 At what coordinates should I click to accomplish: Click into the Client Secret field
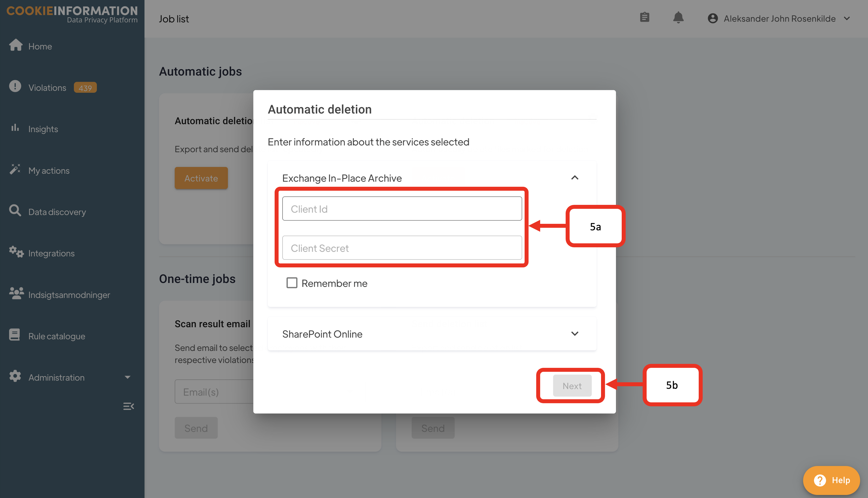point(402,248)
